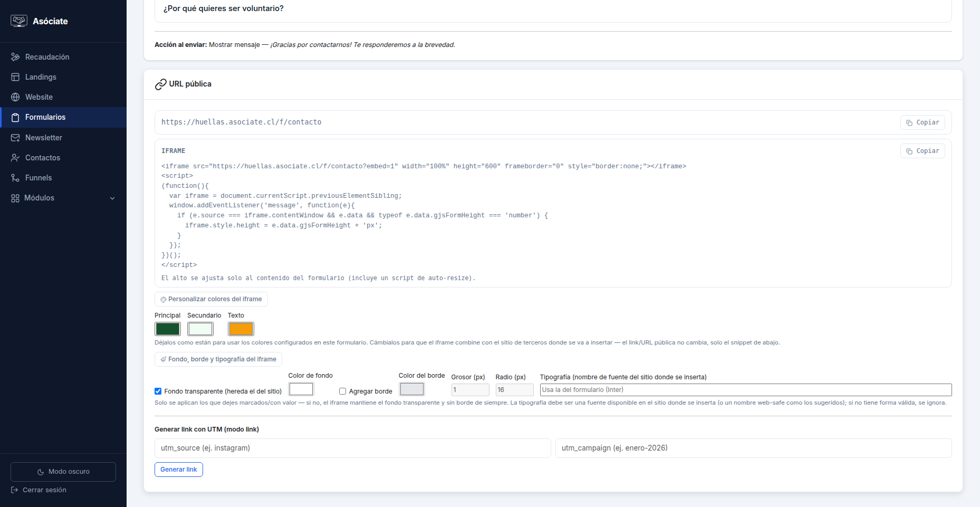Open Newsletter from the sidebar

63,138
